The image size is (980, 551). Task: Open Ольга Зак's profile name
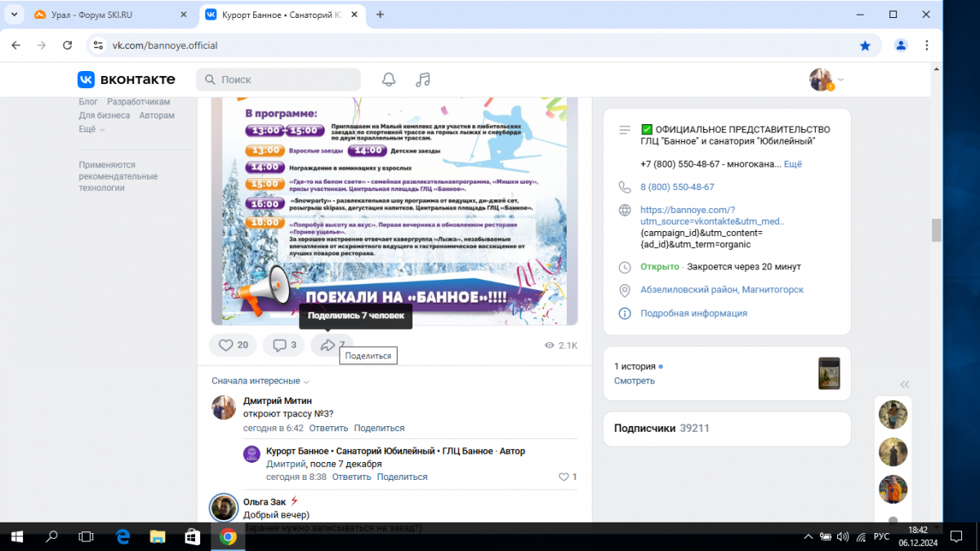pyautogui.click(x=264, y=501)
